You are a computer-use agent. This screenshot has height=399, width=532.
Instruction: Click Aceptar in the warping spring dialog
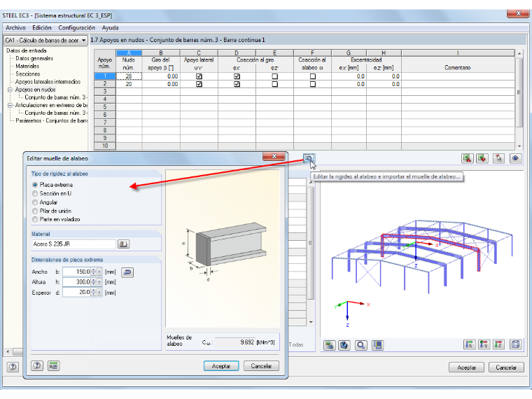coord(221,366)
